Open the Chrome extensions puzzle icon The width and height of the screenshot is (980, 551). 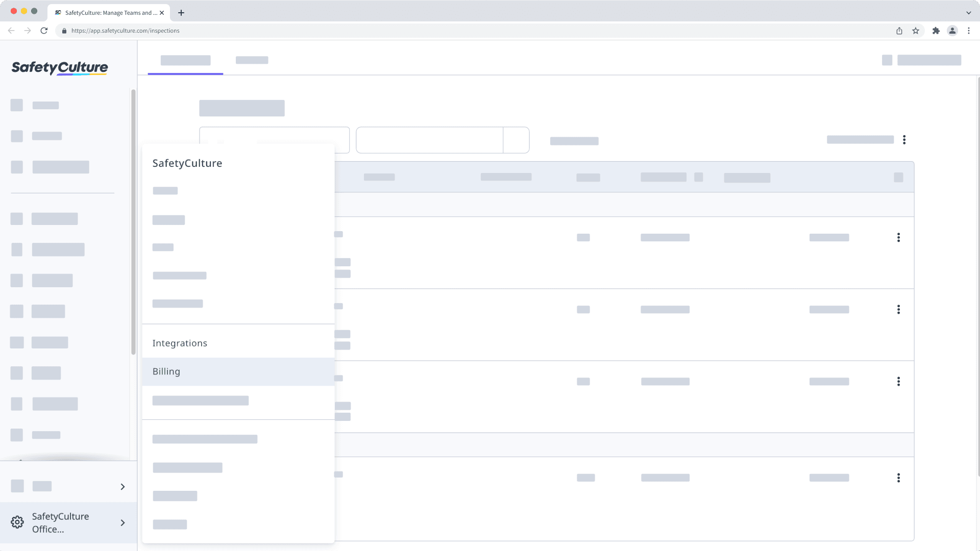coord(936,31)
